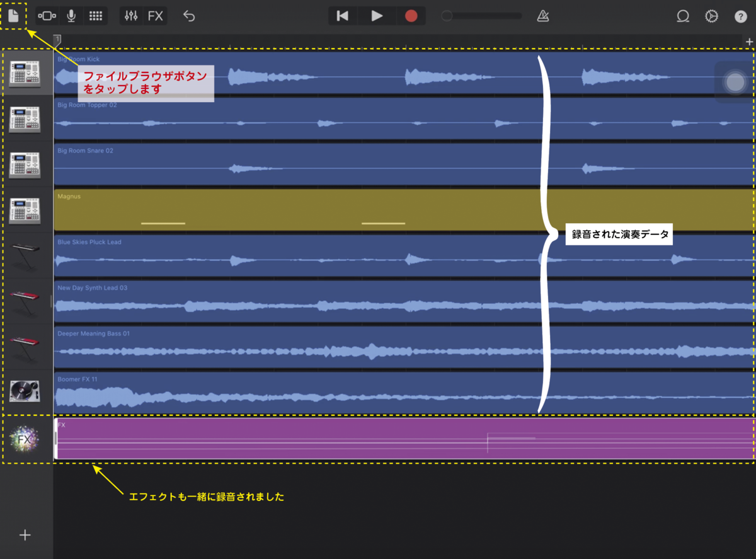
Task: Open the My Songs file browser
Action: coord(13,15)
